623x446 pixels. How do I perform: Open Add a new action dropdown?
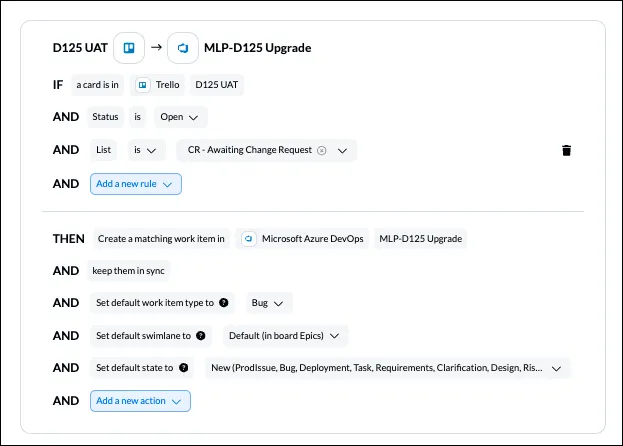[x=140, y=401]
